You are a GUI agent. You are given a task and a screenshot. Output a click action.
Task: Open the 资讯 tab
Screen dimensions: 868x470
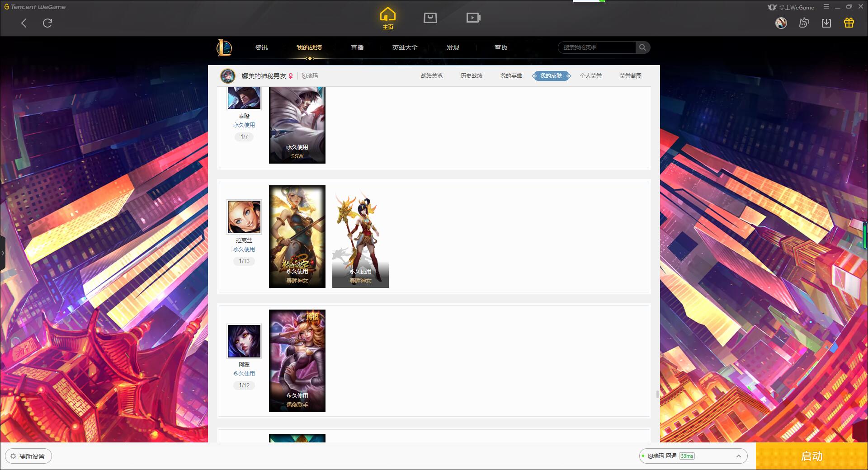tap(261, 47)
